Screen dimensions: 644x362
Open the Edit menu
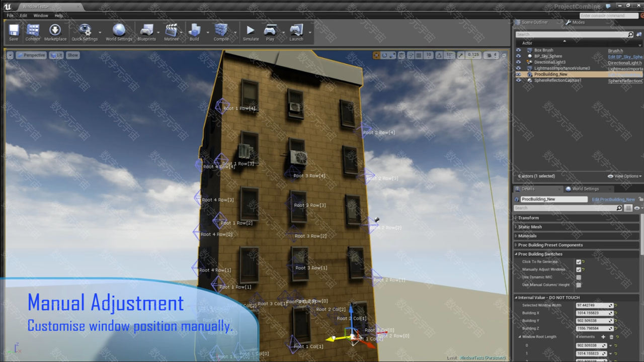[x=24, y=16]
